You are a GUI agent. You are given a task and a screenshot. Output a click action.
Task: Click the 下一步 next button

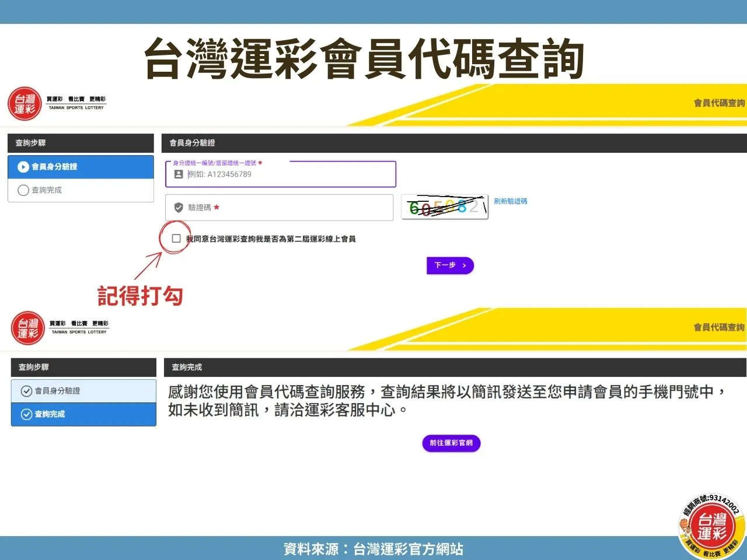[x=450, y=265]
